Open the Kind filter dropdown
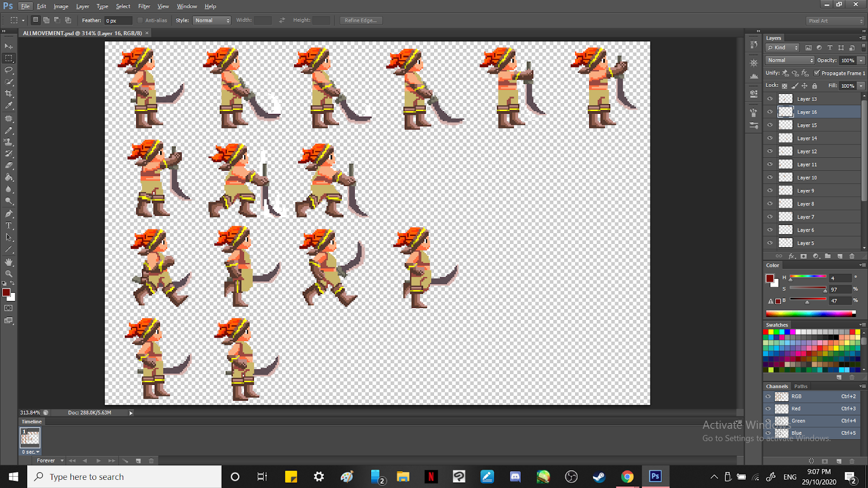 tap(782, 48)
